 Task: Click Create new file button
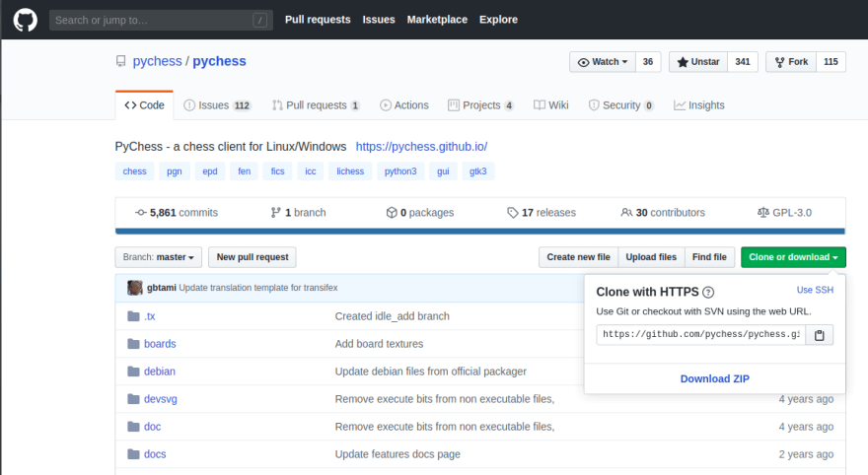(x=578, y=257)
